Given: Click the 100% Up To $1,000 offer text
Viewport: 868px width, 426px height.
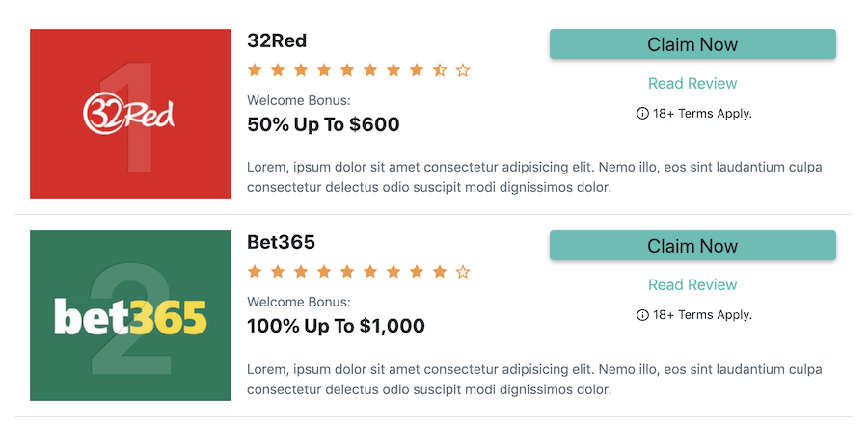Looking at the screenshot, I should click(x=336, y=326).
